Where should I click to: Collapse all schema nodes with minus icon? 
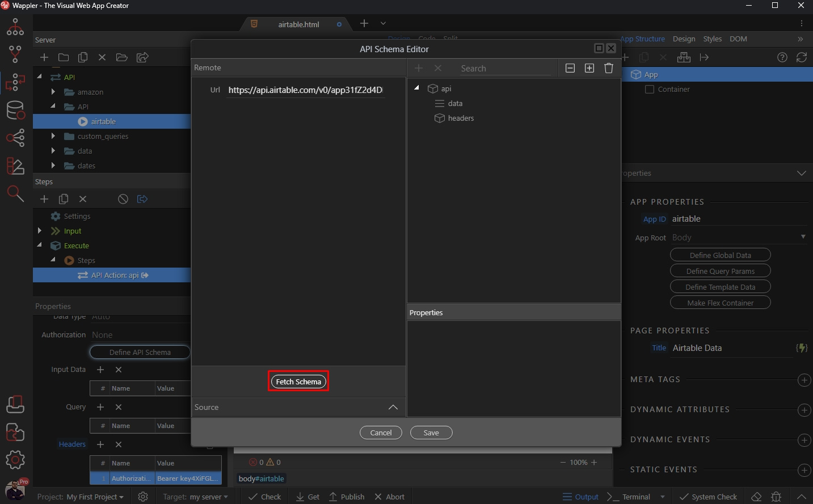[570, 68]
